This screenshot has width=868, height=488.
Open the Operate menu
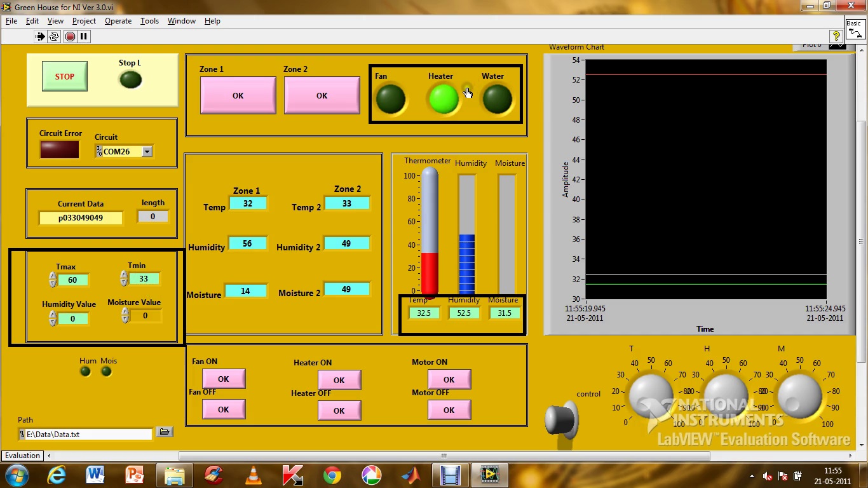pyautogui.click(x=118, y=21)
